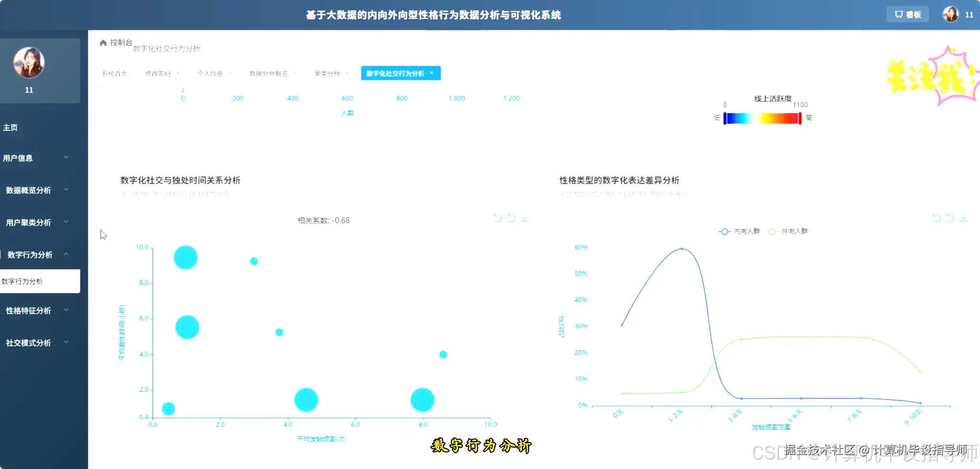
Task: Click the username 11 under sidebar avatar
Action: (x=29, y=90)
